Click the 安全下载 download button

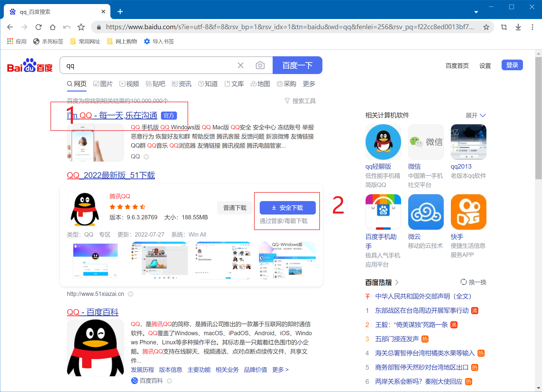(287, 207)
